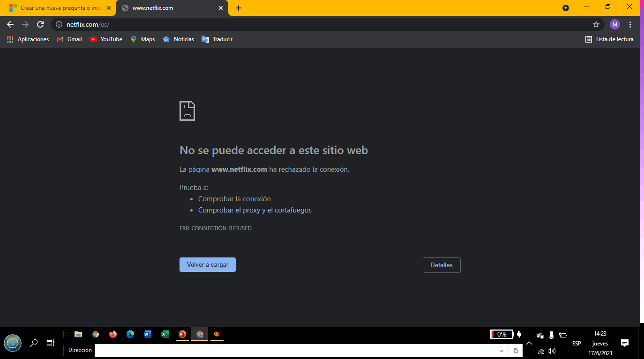The image size is (644, 359).
Task: Click the 0% battery indicator
Action: (x=502, y=334)
